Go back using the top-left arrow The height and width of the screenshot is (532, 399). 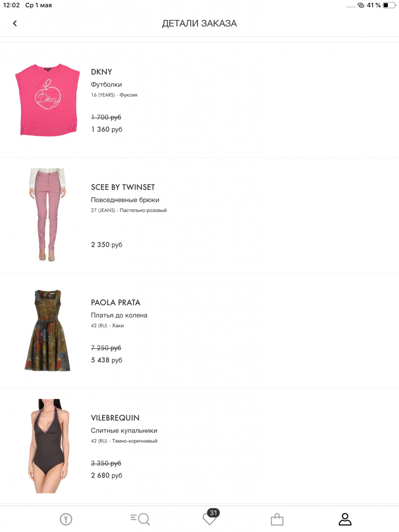[15, 24]
